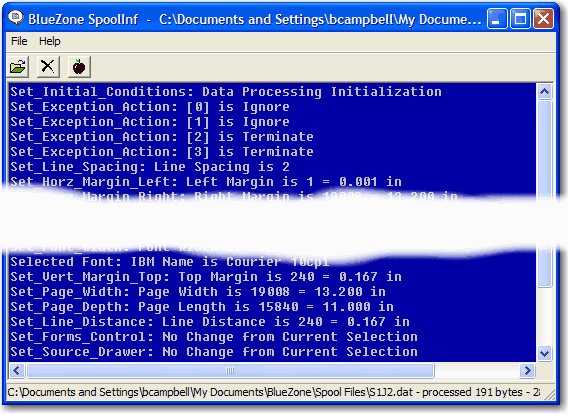
Task: Click the horizontal scrollbar right arrow
Action: click(x=527, y=370)
